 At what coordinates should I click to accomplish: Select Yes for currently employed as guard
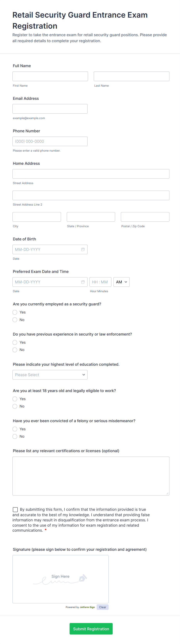15,312
